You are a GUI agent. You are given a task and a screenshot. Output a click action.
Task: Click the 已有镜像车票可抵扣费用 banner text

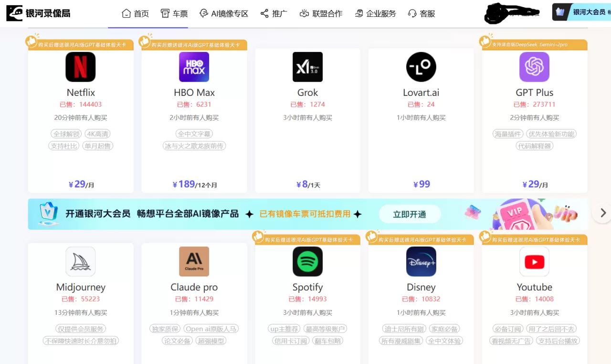click(305, 214)
